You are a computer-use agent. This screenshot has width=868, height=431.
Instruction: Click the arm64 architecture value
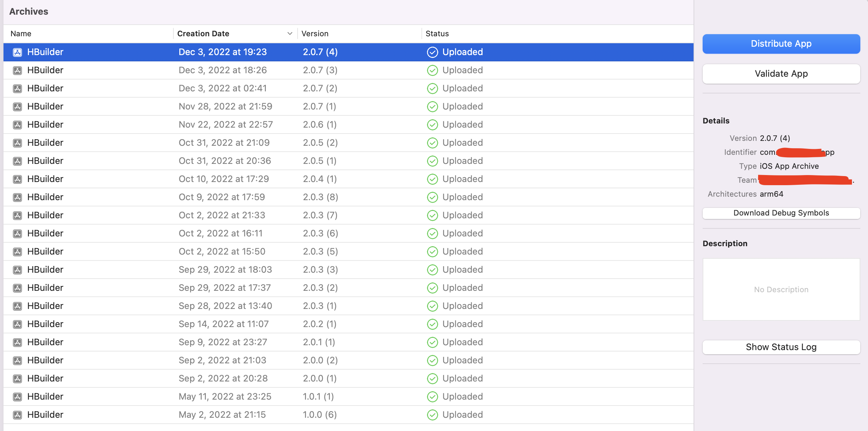[771, 194]
